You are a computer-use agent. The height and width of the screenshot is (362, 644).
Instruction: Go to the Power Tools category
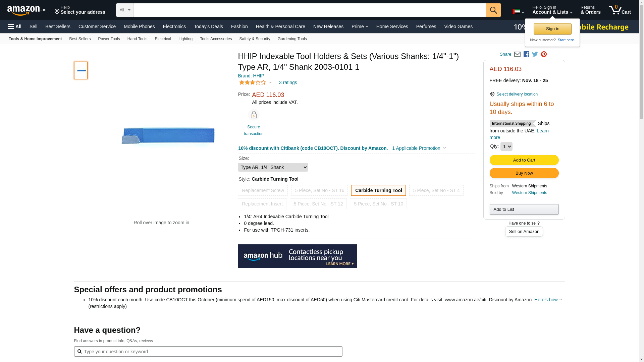[109, 39]
